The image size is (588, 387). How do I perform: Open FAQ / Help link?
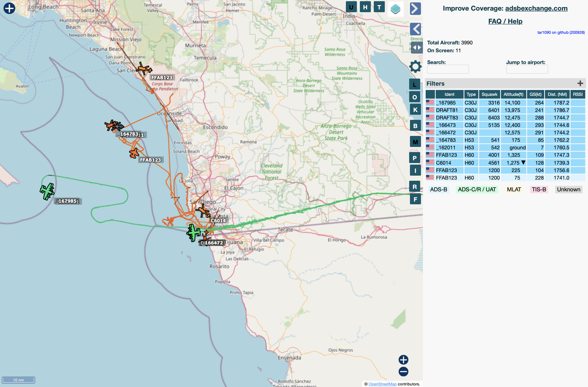tap(505, 21)
